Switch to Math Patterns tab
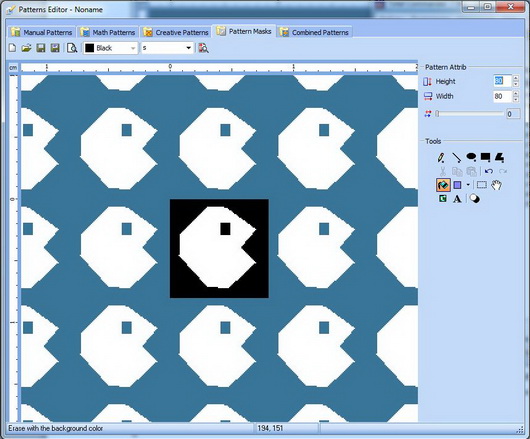 tap(108, 32)
